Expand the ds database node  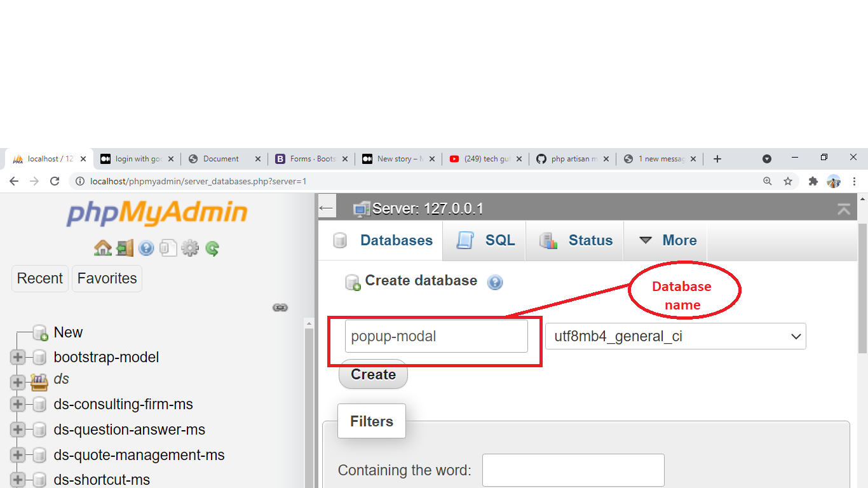[x=18, y=383]
